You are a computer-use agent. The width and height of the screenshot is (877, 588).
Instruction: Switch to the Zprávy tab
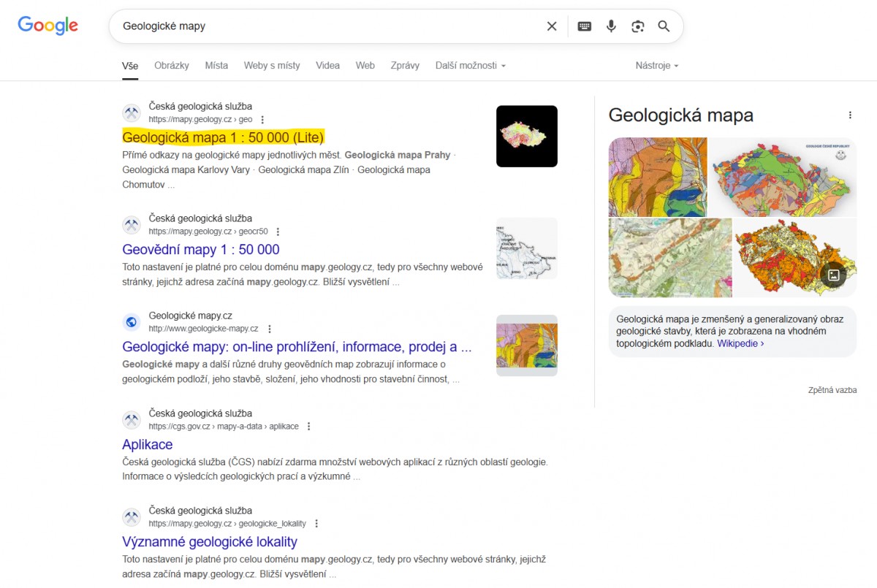405,66
